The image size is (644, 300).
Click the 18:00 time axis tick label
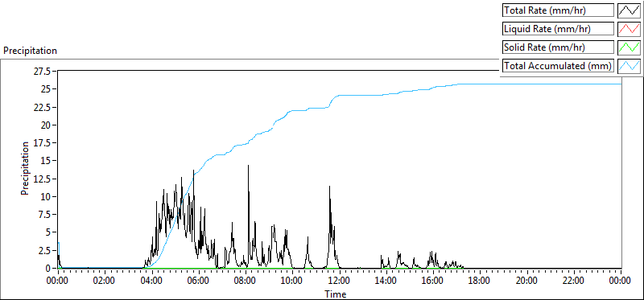pos(479,281)
